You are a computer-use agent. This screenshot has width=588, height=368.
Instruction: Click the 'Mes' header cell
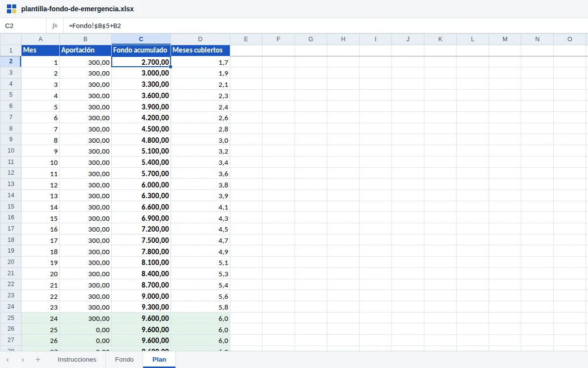[40, 50]
